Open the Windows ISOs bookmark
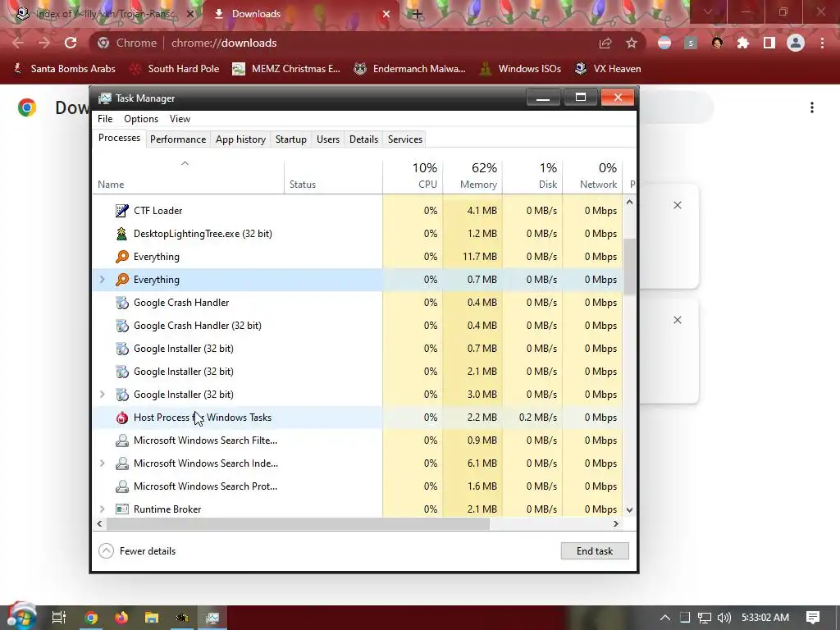The width and height of the screenshot is (840, 630). tap(520, 69)
